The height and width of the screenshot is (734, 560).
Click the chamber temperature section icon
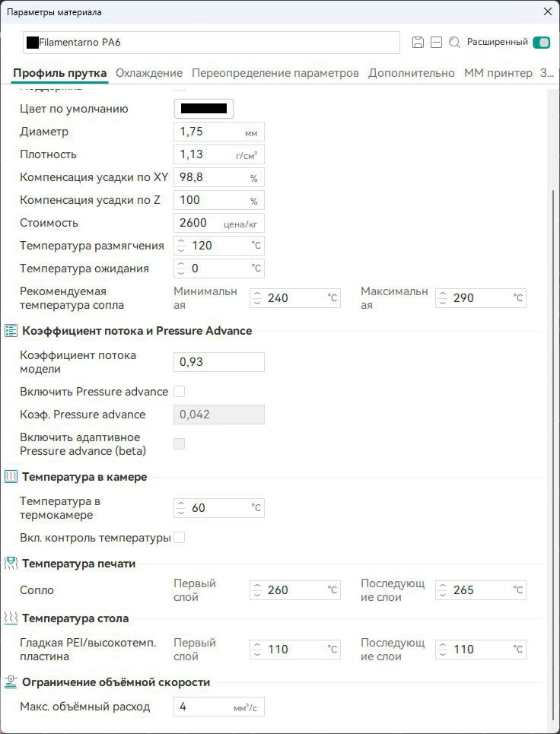pos(11,477)
